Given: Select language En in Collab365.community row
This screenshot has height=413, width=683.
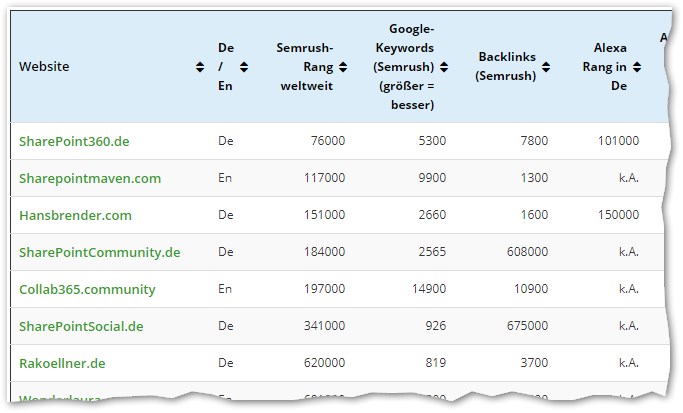Looking at the screenshot, I should (x=225, y=289).
